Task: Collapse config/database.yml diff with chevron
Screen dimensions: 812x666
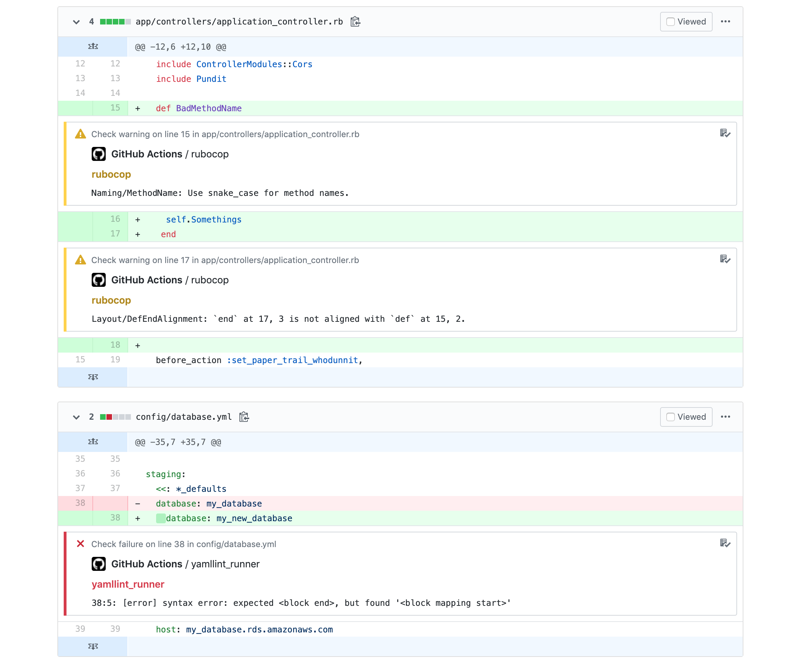Action: 76,417
